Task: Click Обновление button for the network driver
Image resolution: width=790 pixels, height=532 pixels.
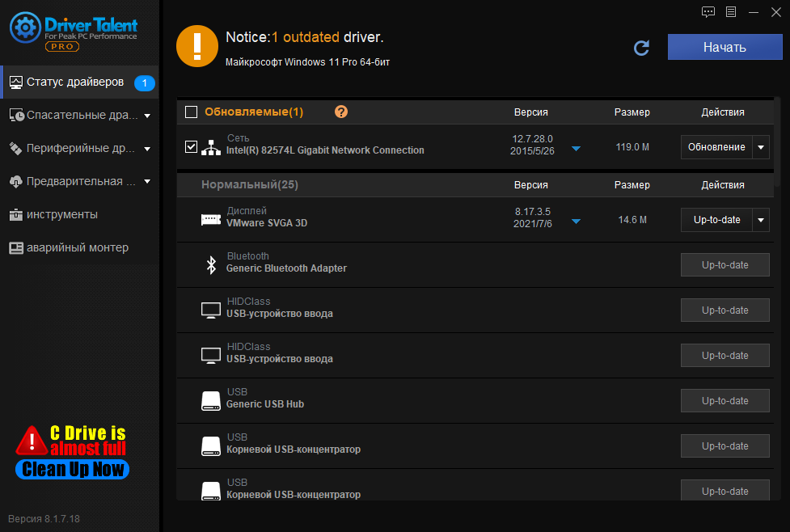Action: click(716, 147)
